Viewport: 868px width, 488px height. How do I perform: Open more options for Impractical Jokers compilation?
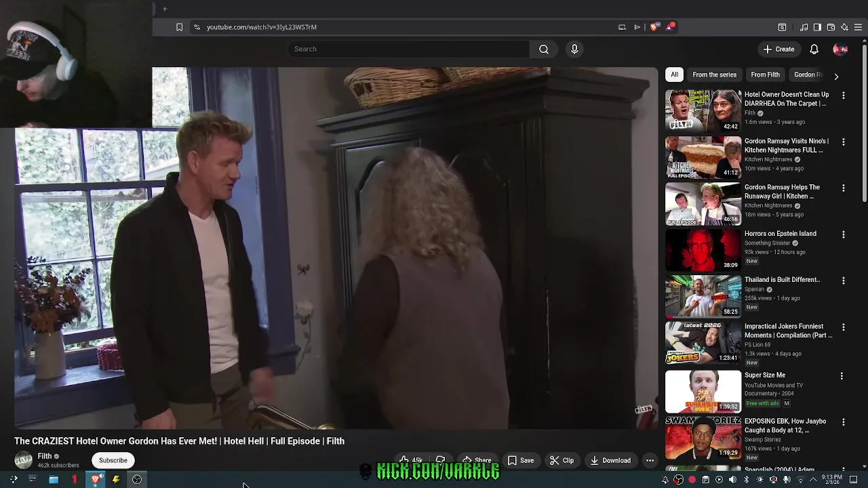[x=844, y=327]
